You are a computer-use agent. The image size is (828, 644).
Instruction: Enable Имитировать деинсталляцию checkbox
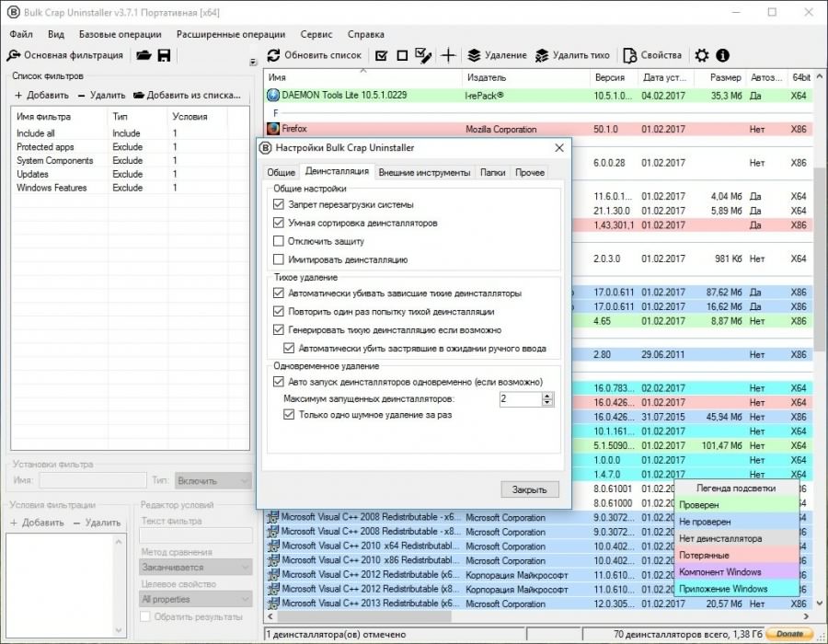[x=280, y=259]
